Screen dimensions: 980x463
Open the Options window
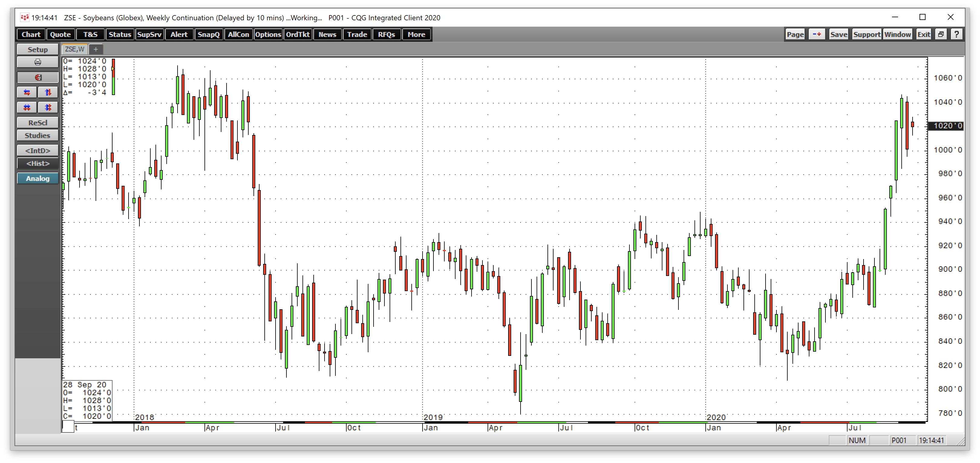(268, 34)
